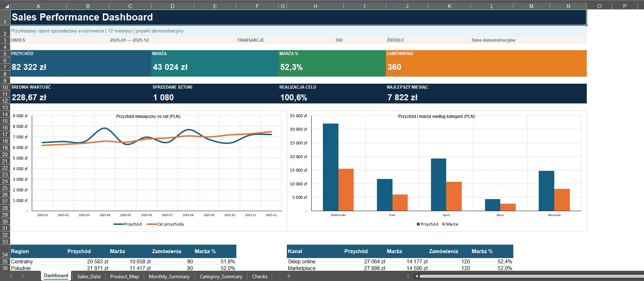The height and width of the screenshot is (281, 644).
Task: Click horizontal scrollbar left arrow
Action: pos(416,276)
